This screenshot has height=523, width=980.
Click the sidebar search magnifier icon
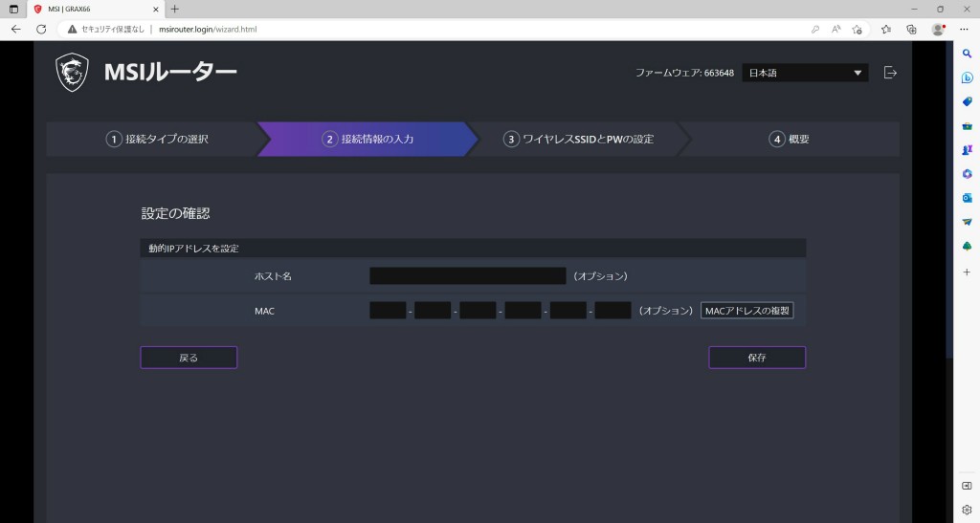pyautogui.click(x=967, y=54)
